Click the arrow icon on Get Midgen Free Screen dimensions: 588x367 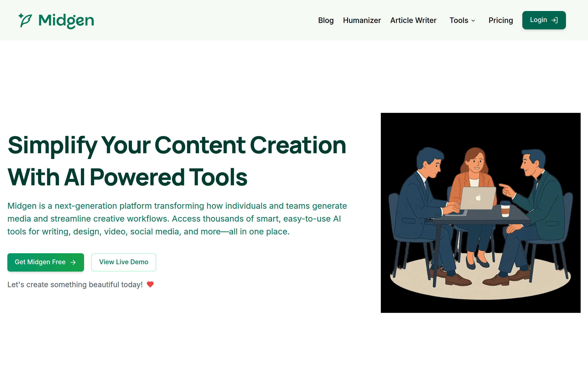click(x=73, y=262)
